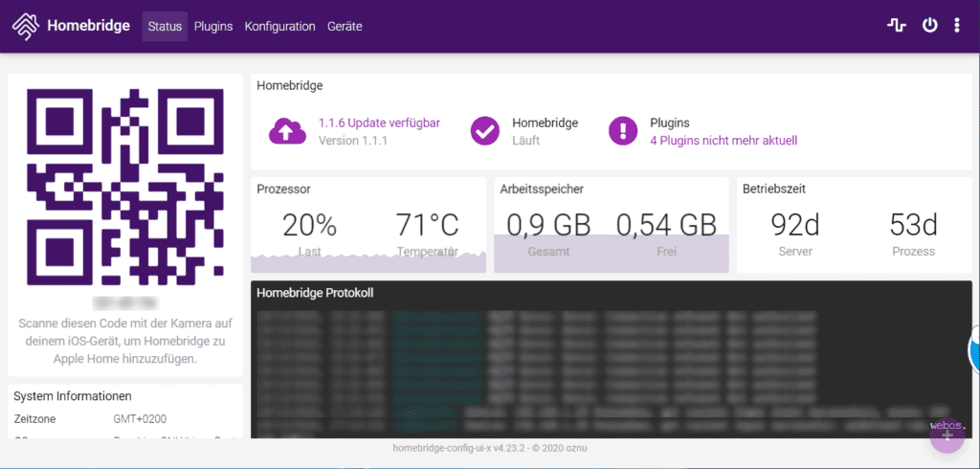Click the cloud upload update icon
This screenshot has height=469, width=980.
click(287, 131)
